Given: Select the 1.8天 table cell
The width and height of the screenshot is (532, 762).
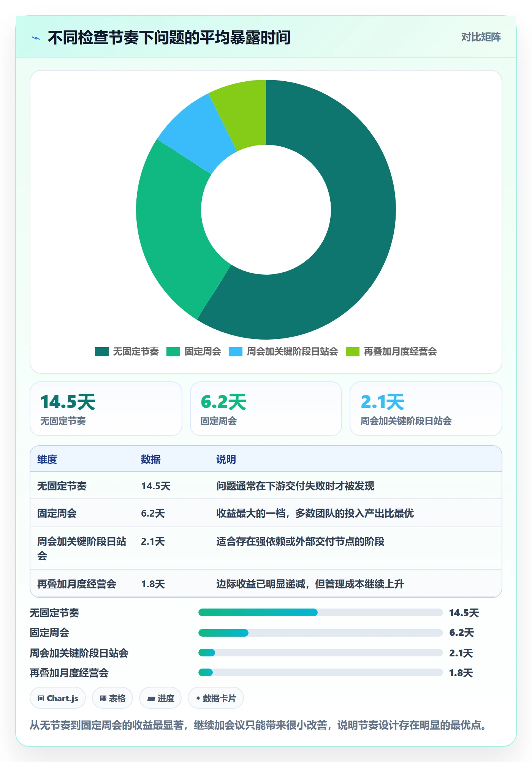Looking at the screenshot, I should click(153, 584).
